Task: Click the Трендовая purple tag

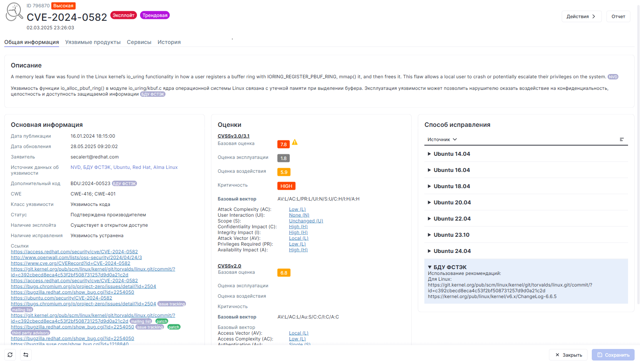Action: [x=155, y=15]
